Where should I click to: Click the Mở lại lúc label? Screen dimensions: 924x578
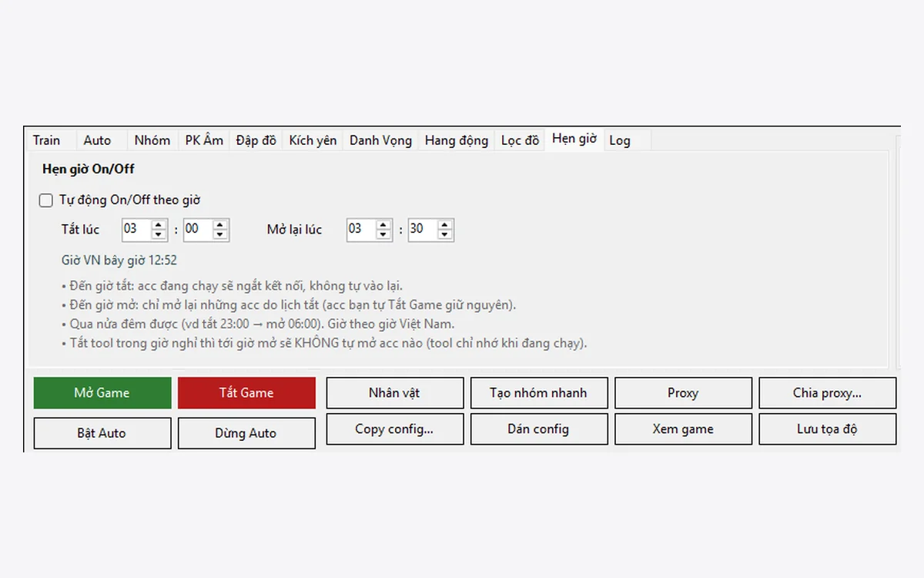point(295,230)
